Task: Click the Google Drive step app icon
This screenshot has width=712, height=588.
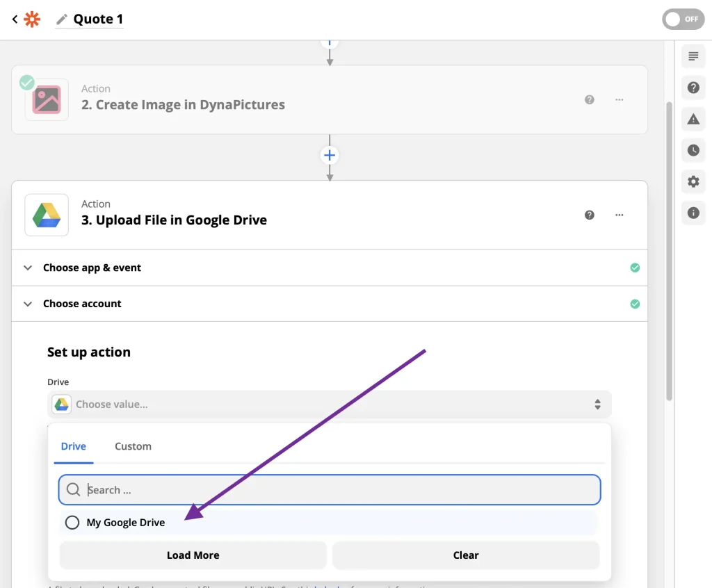Action: [x=47, y=215]
